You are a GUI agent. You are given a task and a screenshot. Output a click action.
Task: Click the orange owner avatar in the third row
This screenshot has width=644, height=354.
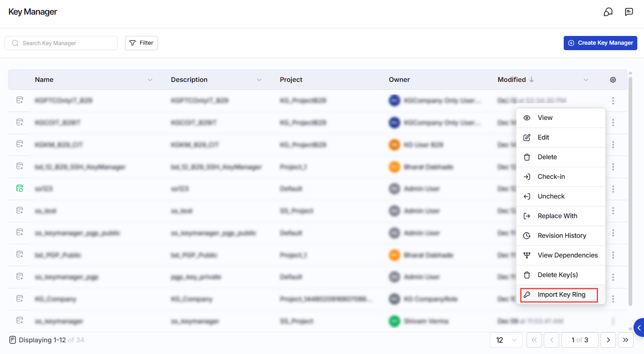pos(394,145)
